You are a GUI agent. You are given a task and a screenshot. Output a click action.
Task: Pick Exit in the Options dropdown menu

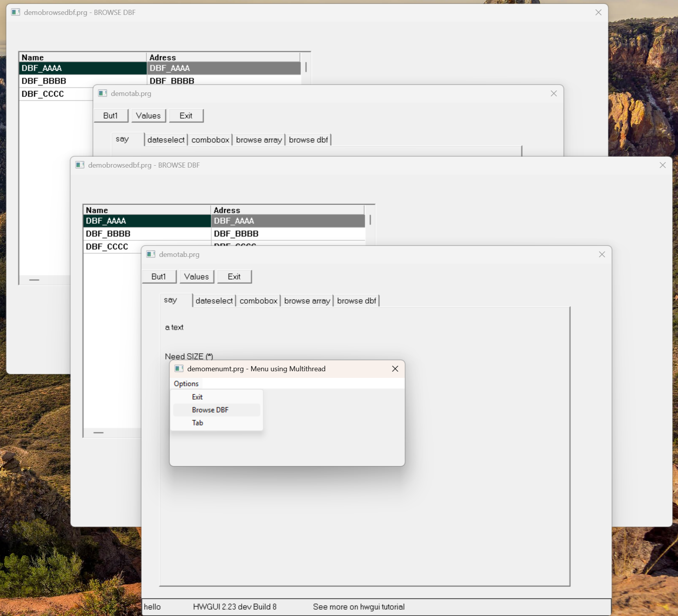(197, 397)
